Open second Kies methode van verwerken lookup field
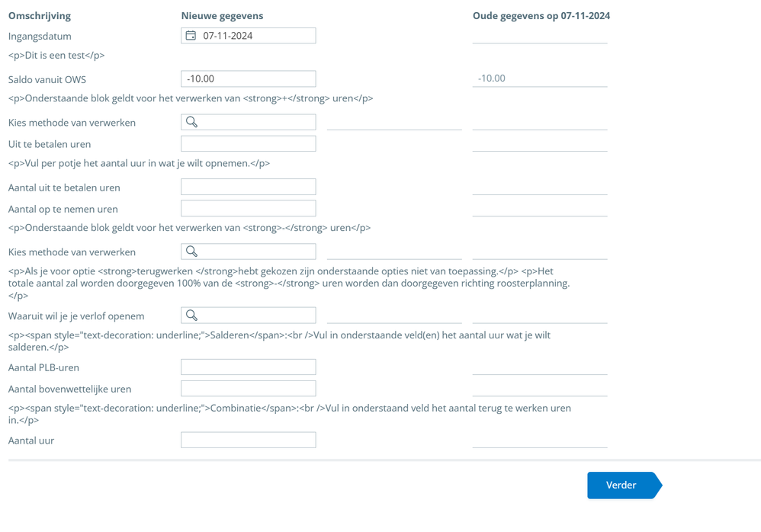This screenshot has height=532, width=761. pyautogui.click(x=249, y=252)
